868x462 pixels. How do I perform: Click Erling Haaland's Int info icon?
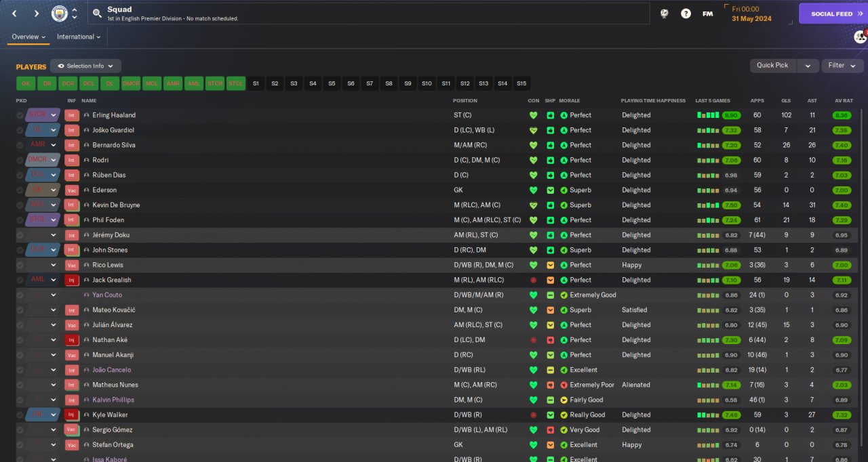(71, 115)
